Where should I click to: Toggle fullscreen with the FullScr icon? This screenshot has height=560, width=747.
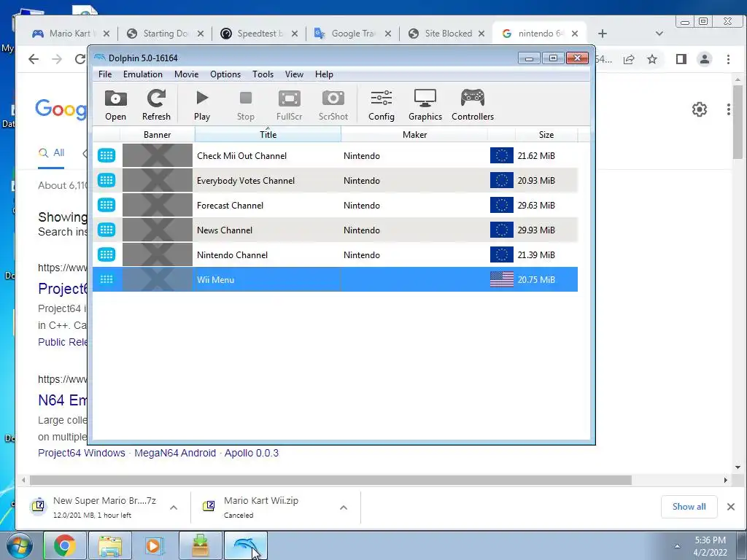pos(289,105)
